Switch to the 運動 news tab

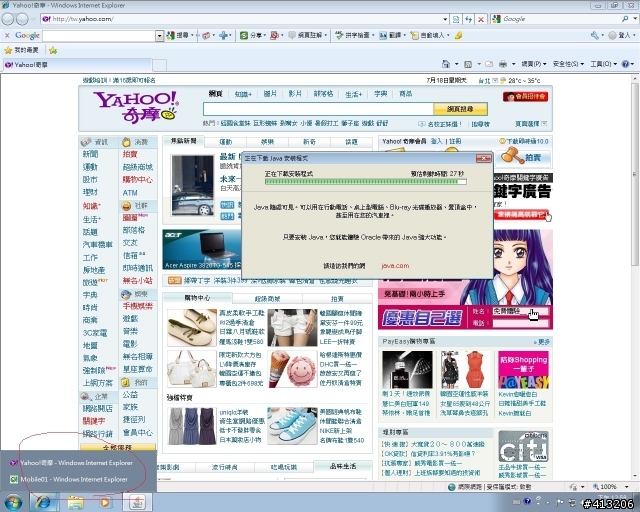[x=226, y=142]
